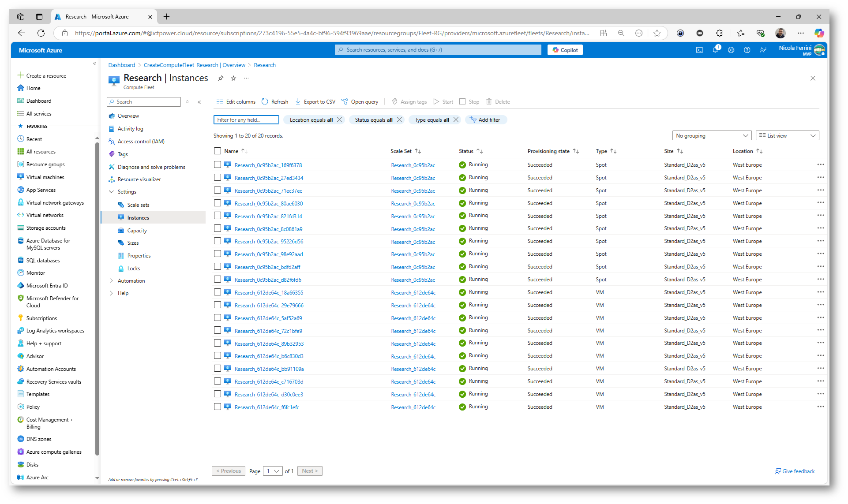848x504 pixels.
Task: Open Overview in the resource menu
Action: coord(128,116)
